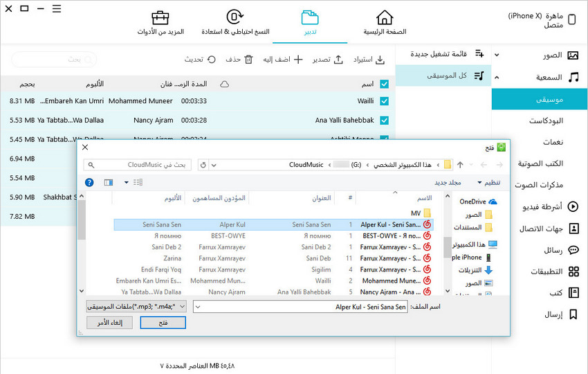Click the Books (كتب) icon
The image size is (588, 374).
(x=573, y=292)
